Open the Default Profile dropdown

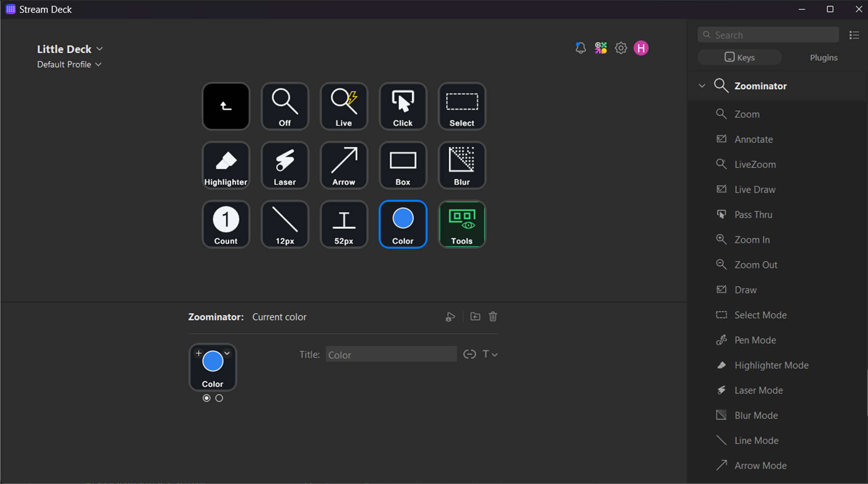[x=69, y=64]
